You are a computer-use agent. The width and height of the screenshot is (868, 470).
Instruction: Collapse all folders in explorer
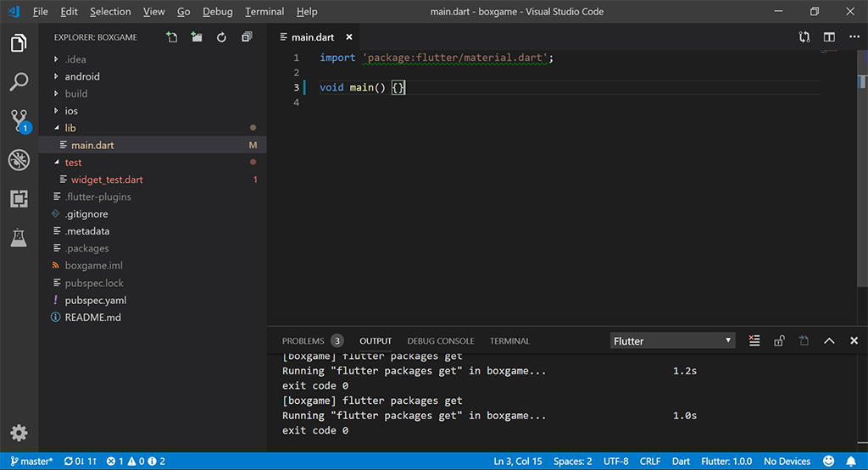(x=247, y=37)
